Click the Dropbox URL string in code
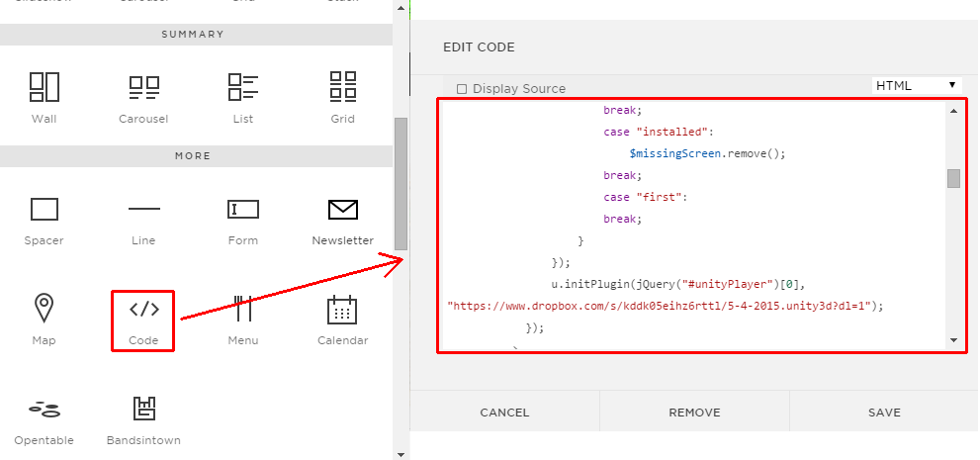The height and width of the screenshot is (460, 980). (660, 306)
